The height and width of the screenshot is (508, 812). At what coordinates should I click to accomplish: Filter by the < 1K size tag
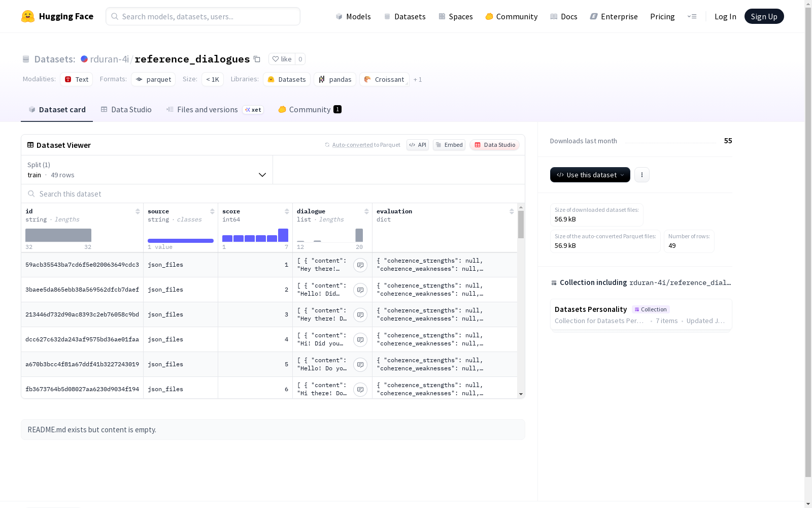[x=213, y=79]
